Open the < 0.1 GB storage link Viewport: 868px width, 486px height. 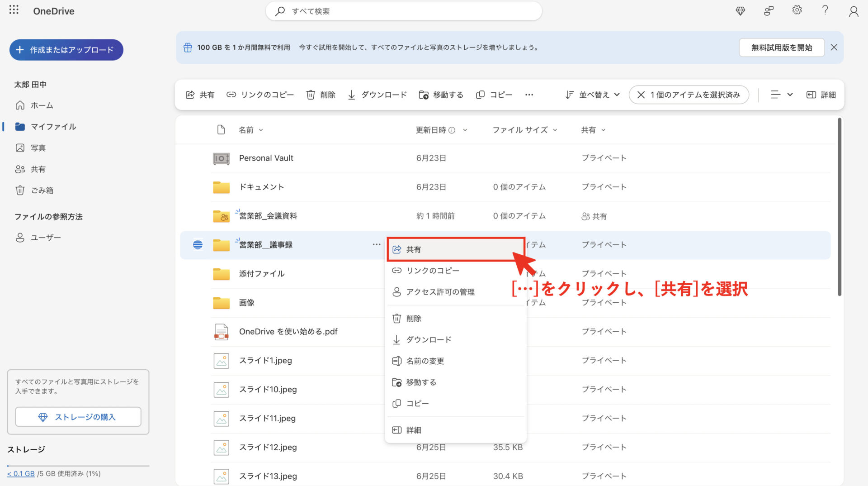pos(21,473)
